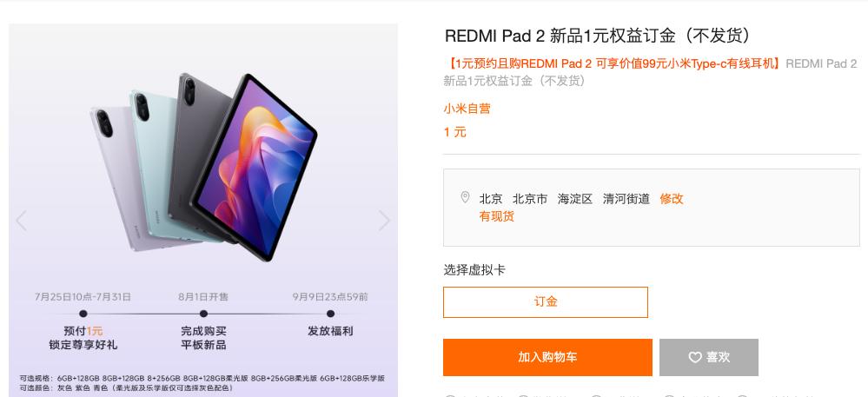Add item via 加入购物车 button
This screenshot has width=868, height=397.
(x=547, y=357)
